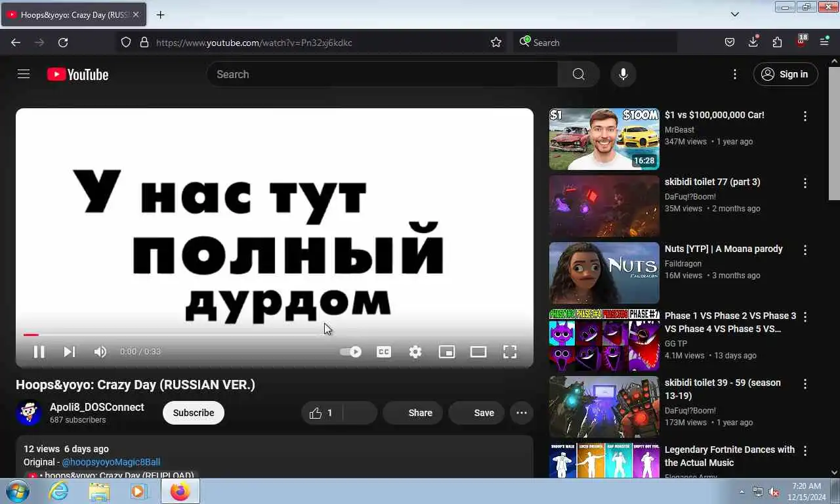Viewport: 840px width, 504px height.
Task: Open more actions menu under video
Action: tap(522, 413)
